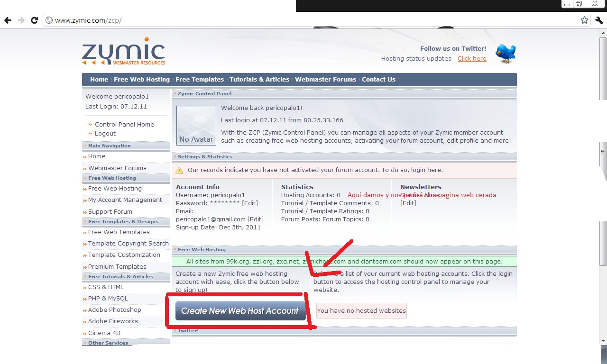Open CSS & HTML tutorials
This screenshot has height=364, width=607.
click(x=106, y=287)
